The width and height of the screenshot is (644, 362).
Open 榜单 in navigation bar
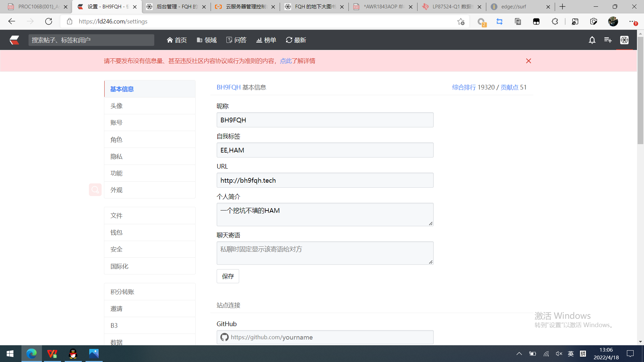[266, 40]
